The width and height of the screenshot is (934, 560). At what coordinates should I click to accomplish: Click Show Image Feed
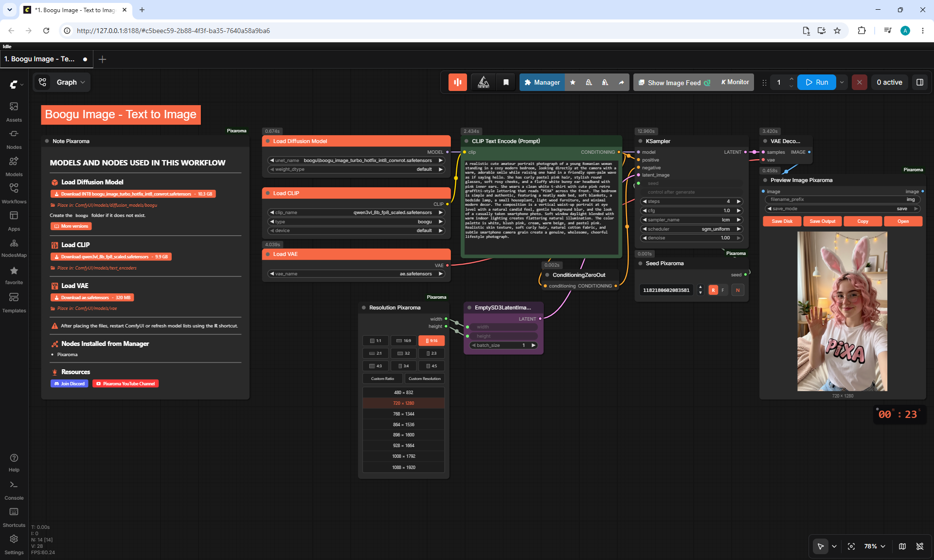[x=674, y=82]
